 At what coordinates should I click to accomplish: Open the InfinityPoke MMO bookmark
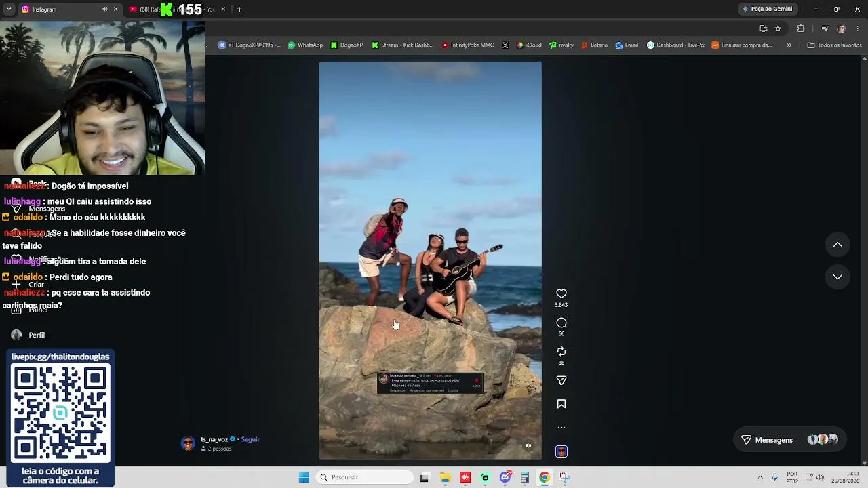[x=468, y=45]
